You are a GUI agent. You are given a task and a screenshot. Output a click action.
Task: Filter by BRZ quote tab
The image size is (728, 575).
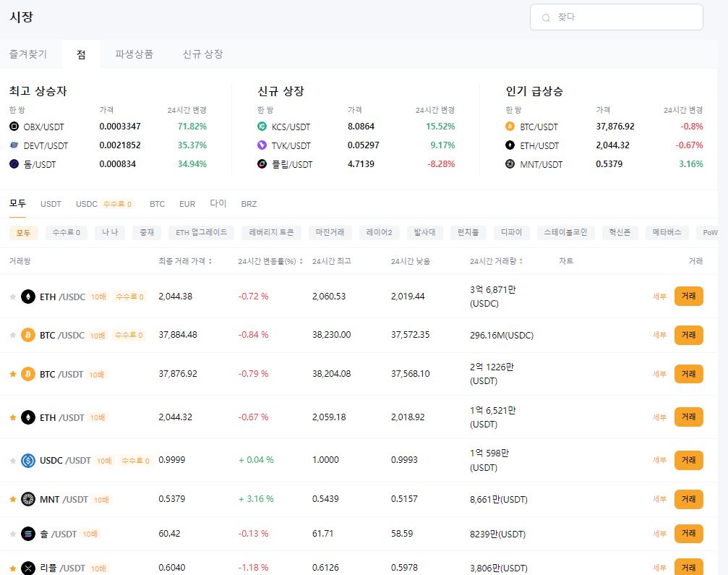pyautogui.click(x=249, y=204)
